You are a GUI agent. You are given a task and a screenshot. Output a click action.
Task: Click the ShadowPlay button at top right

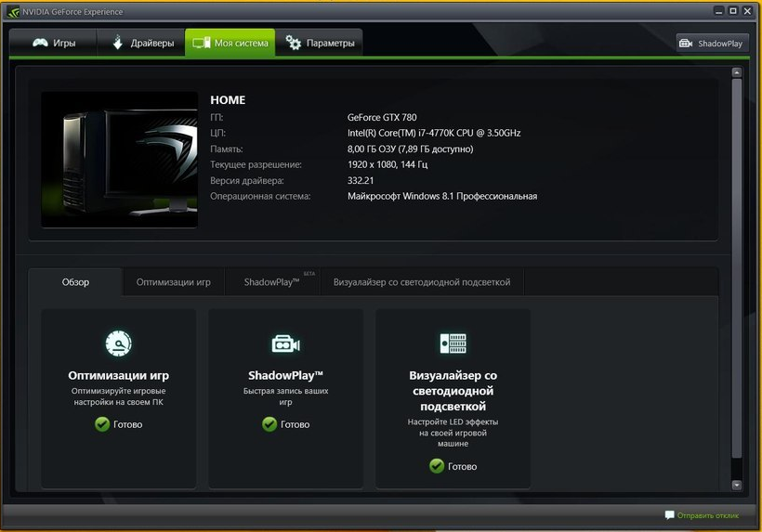click(x=712, y=44)
